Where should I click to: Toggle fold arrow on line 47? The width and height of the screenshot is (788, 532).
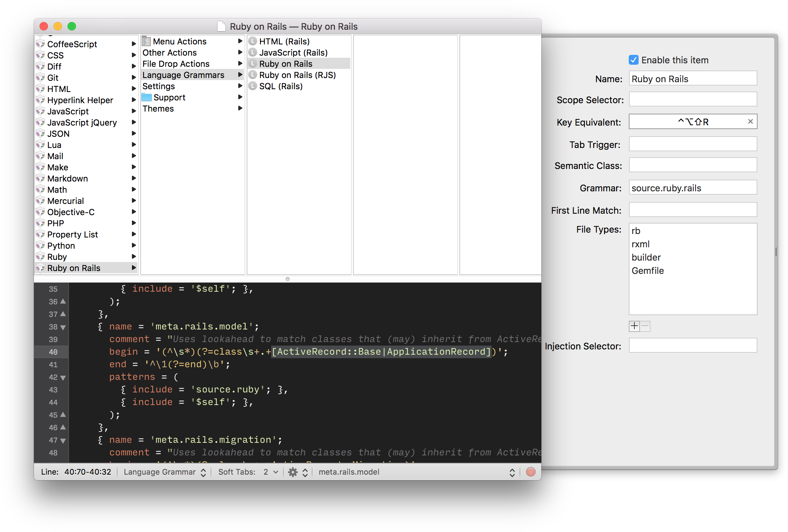[x=63, y=441]
